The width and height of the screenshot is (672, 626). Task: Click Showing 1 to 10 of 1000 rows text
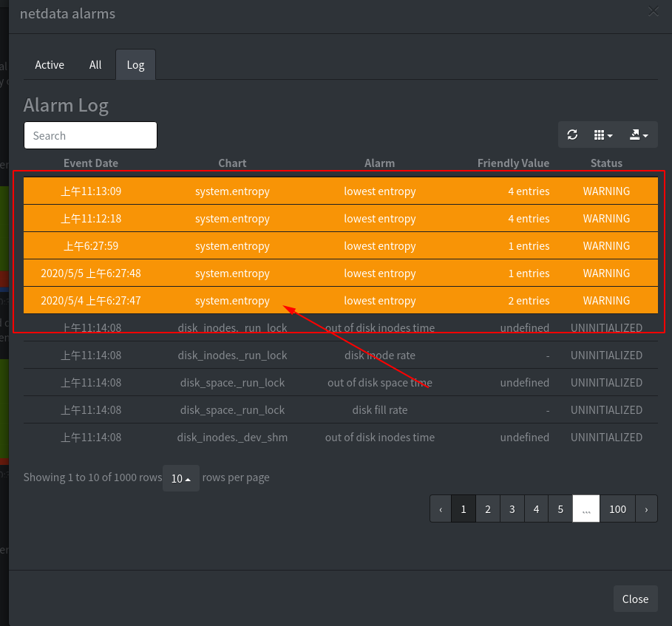click(92, 477)
